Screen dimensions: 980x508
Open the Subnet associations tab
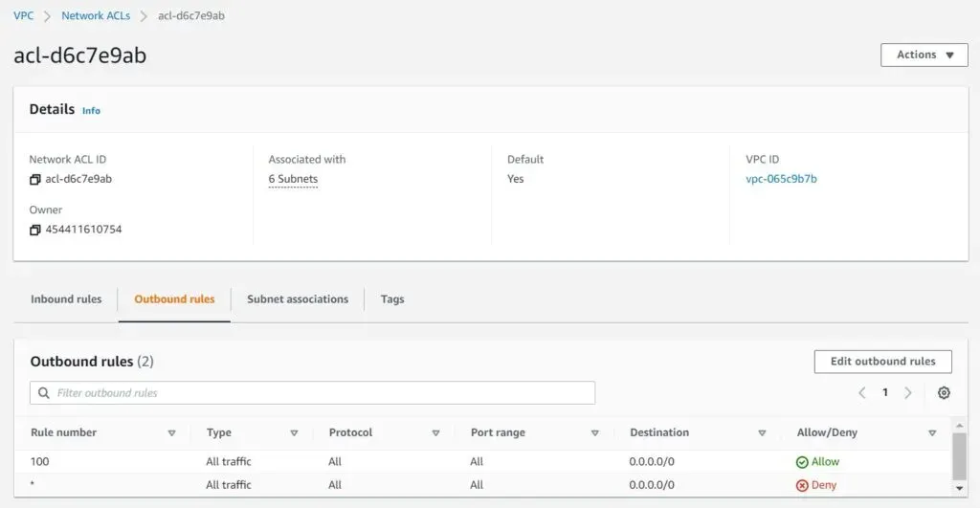pyautogui.click(x=298, y=299)
